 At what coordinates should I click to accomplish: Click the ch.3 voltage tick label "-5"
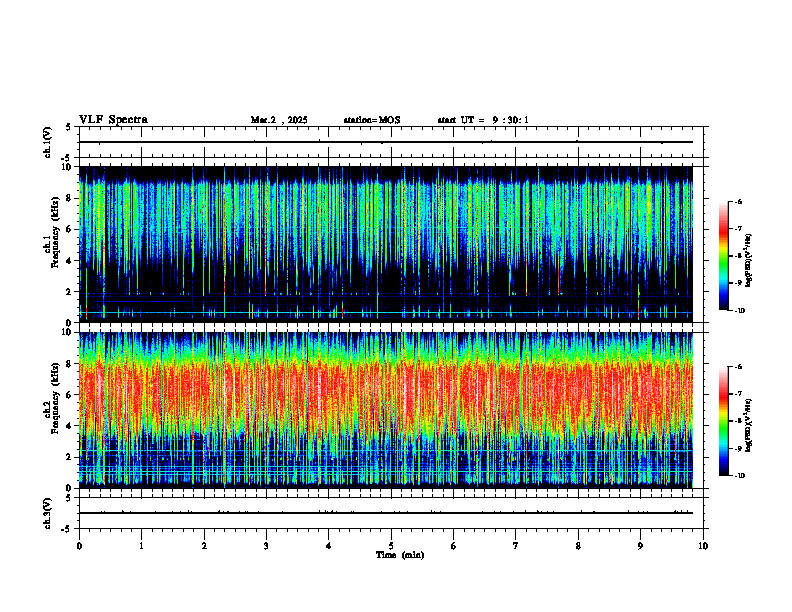67,529
